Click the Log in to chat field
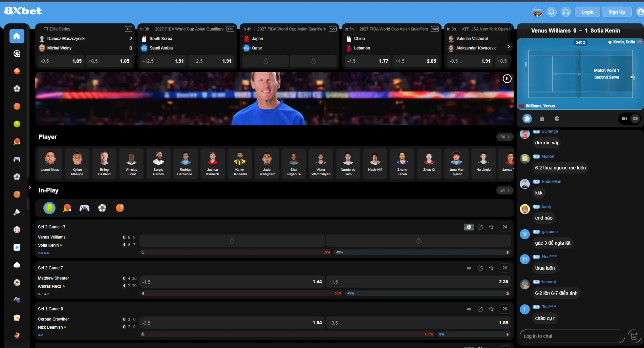 click(x=572, y=336)
